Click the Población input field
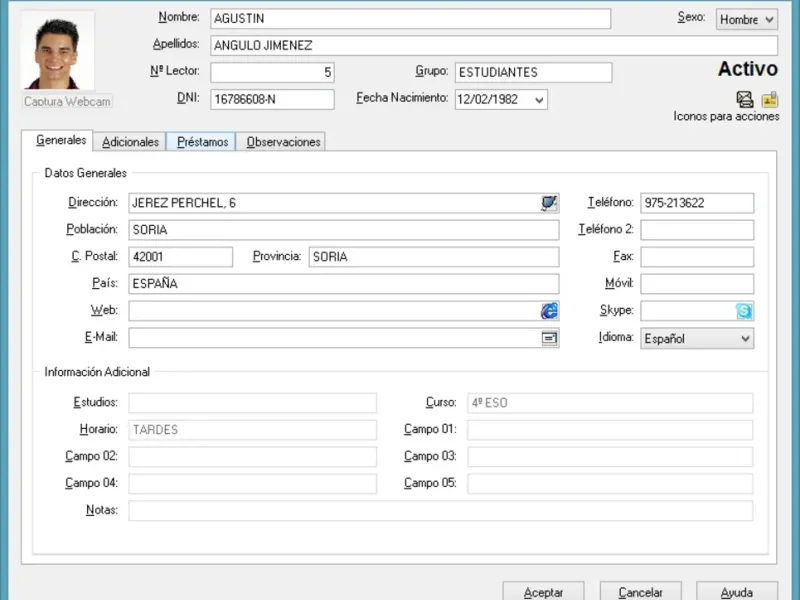Viewport: 800px width, 600px height. click(x=343, y=230)
